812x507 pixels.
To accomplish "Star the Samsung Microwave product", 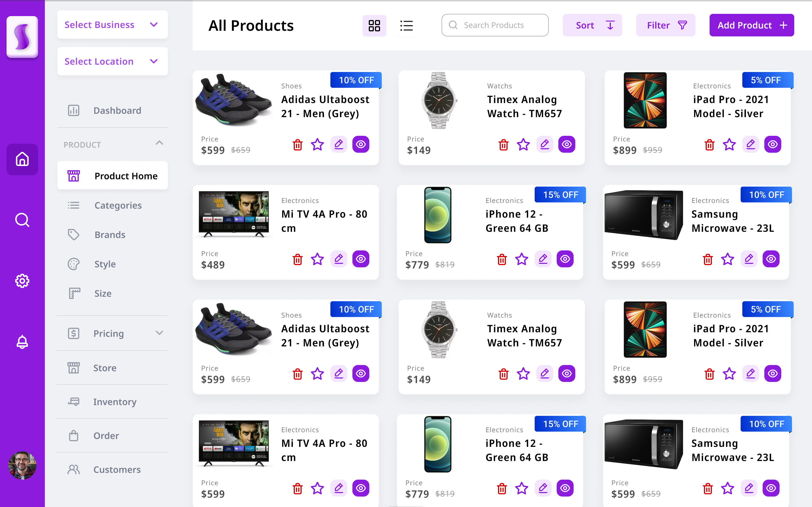I will point(728,259).
